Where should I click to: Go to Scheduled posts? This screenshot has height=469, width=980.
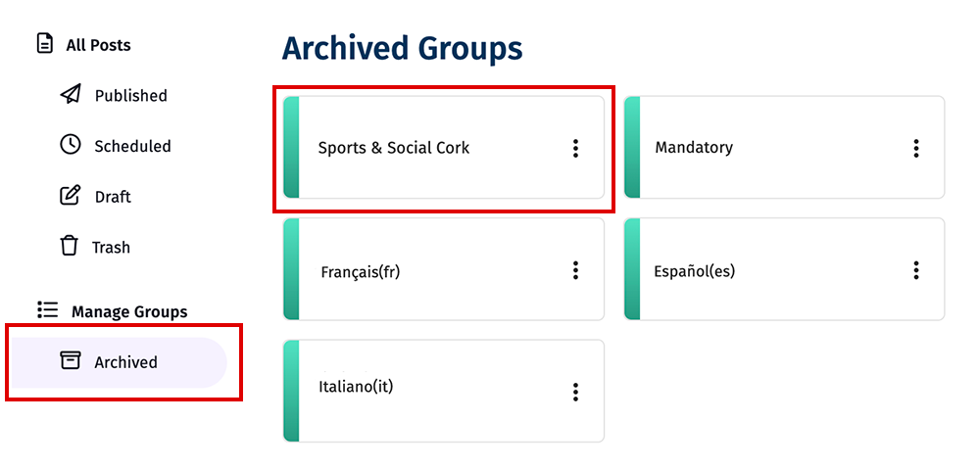pos(132,146)
